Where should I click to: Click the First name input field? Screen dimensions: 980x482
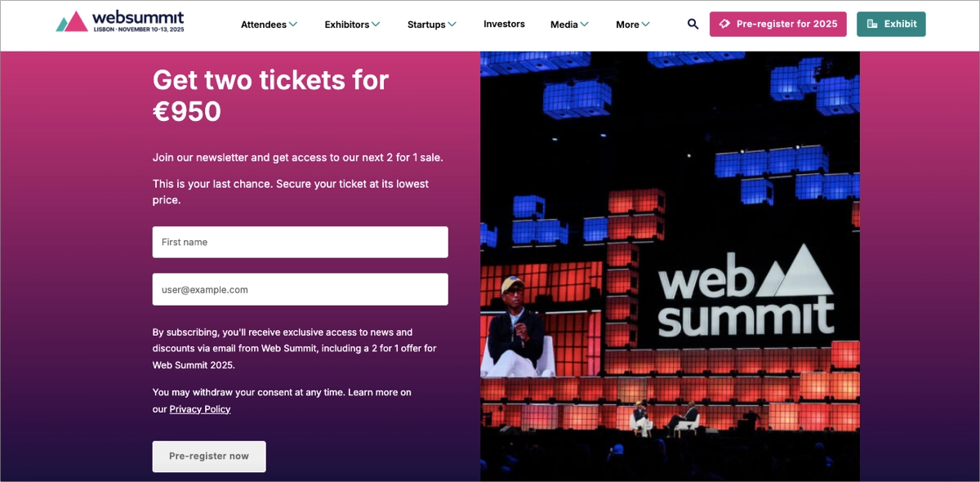(x=300, y=242)
